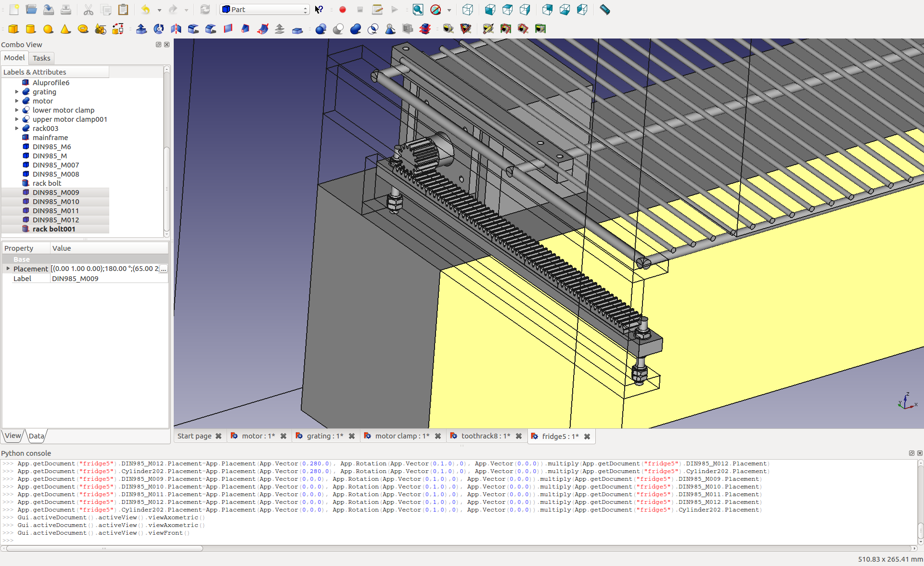The width and height of the screenshot is (924, 566).
Task: Open the workbench selector showing Part
Action: coord(265,9)
